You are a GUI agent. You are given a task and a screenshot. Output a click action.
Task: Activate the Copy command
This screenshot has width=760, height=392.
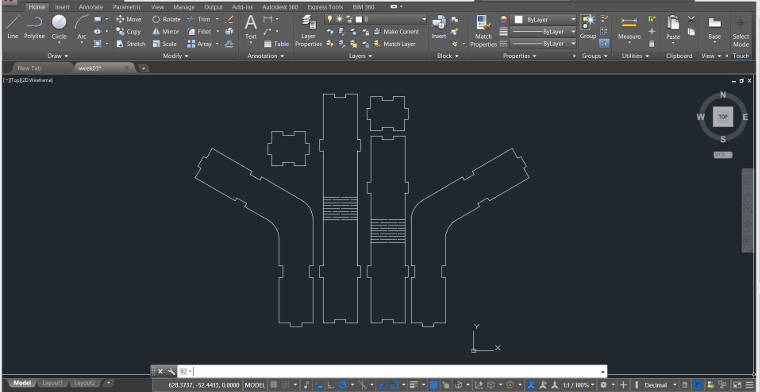[129, 31]
